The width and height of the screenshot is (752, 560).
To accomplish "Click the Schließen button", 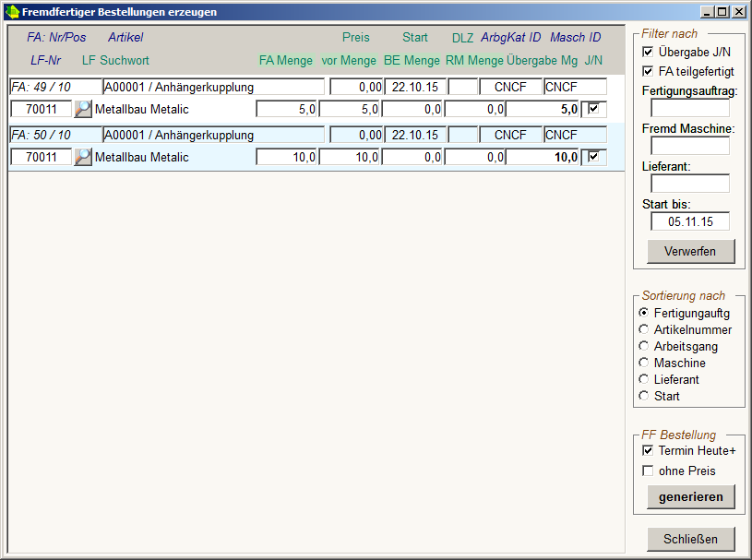I will 690,540.
